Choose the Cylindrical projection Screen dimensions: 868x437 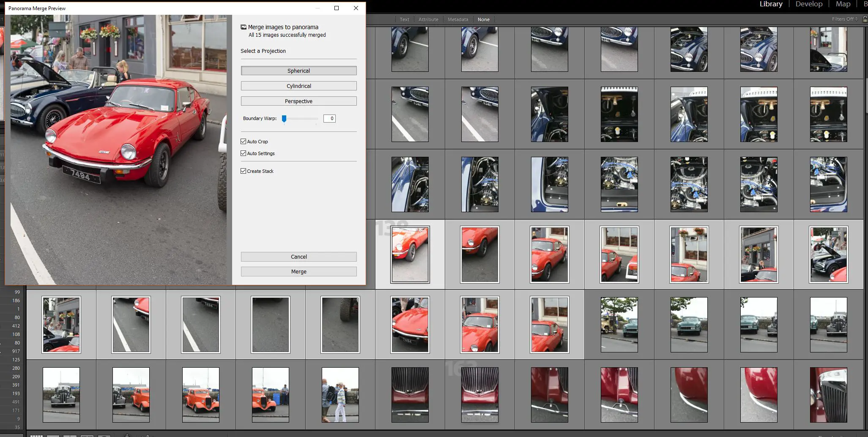298,86
